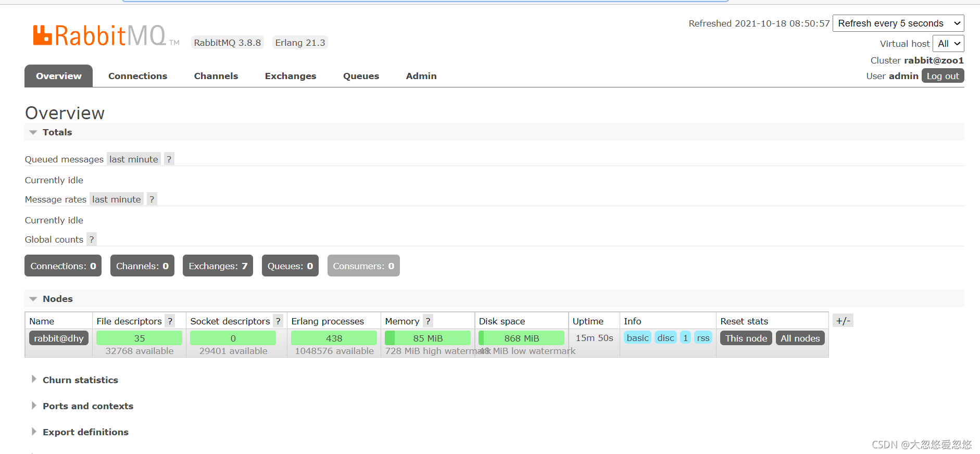Screen dimensions: 980x454
Task: Click Erlang processes bar showing 438
Action: click(x=334, y=338)
